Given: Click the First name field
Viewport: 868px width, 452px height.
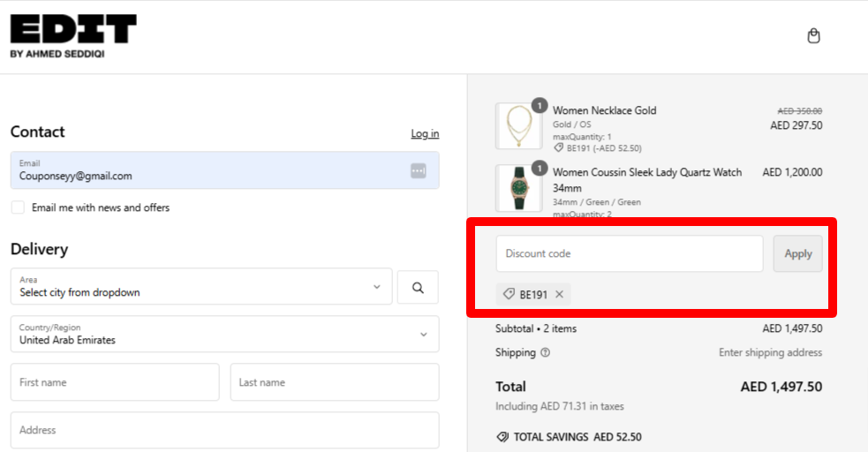Looking at the screenshot, I should pyautogui.click(x=115, y=382).
